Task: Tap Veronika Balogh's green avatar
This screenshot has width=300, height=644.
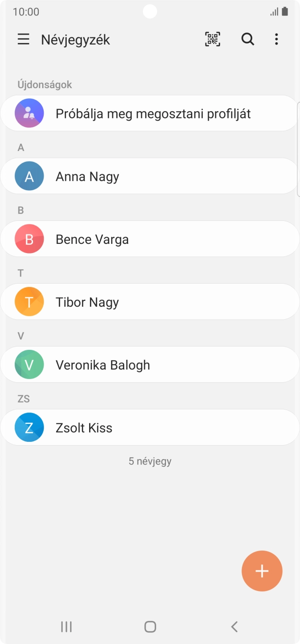Action: point(29,365)
